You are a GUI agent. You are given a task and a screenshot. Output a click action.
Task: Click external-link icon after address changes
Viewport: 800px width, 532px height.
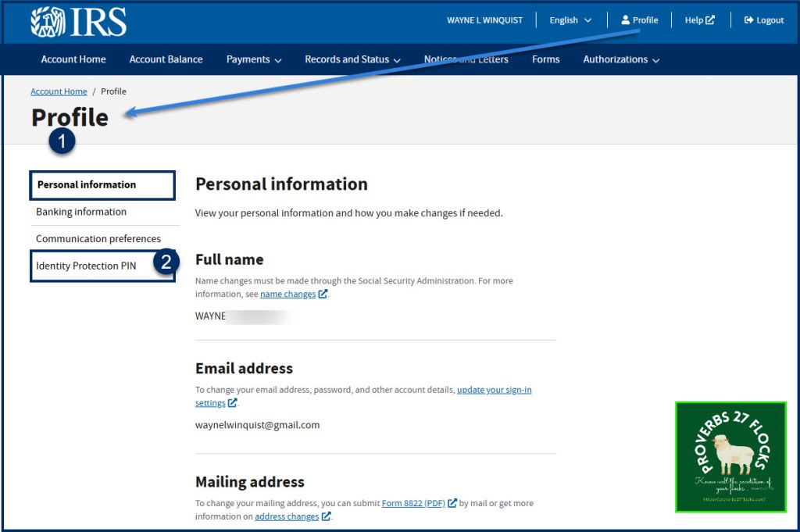(x=326, y=516)
